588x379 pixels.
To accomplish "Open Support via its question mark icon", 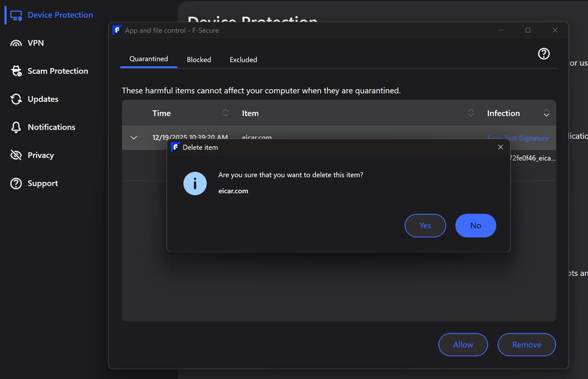I will (x=17, y=183).
